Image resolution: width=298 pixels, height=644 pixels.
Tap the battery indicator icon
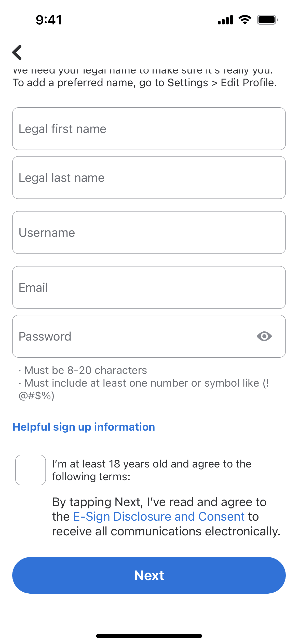click(267, 20)
